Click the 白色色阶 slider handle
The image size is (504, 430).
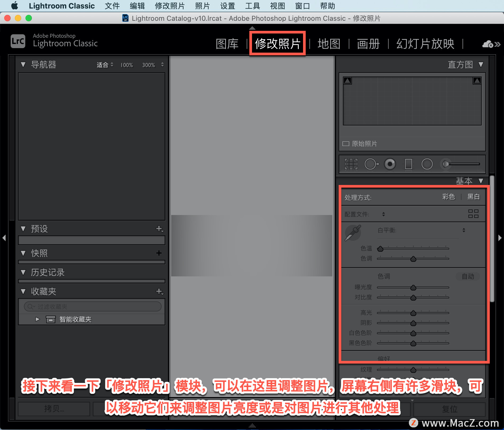click(413, 333)
